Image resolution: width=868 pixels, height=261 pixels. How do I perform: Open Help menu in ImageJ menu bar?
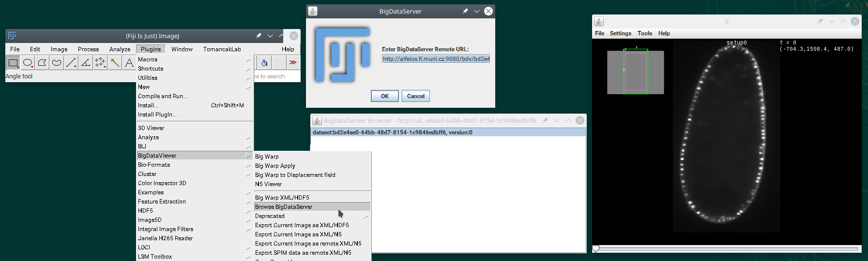[x=288, y=49]
